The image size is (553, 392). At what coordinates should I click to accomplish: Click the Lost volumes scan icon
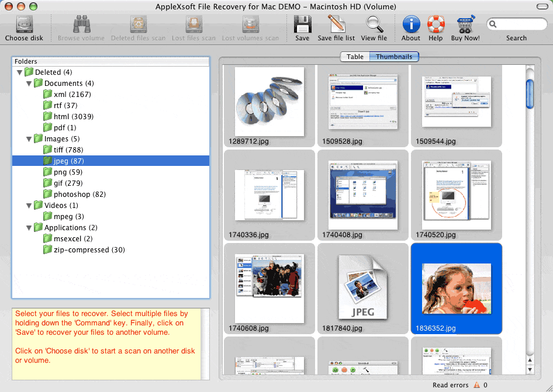[x=250, y=25]
